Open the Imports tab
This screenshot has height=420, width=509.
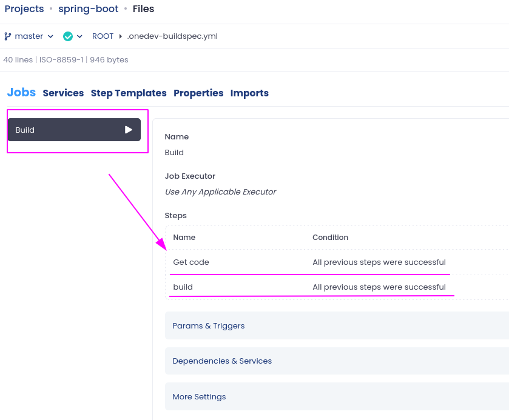[x=249, y=93]
